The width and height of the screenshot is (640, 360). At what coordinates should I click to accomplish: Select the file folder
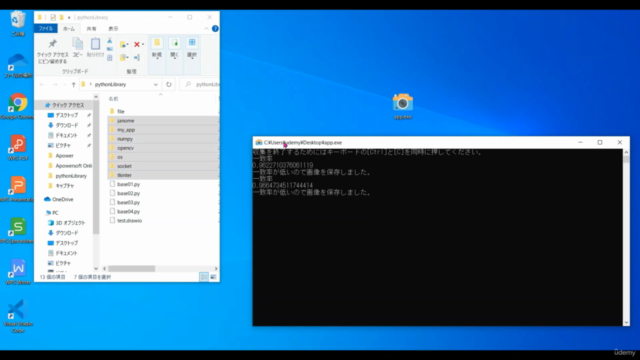(121, 111)
